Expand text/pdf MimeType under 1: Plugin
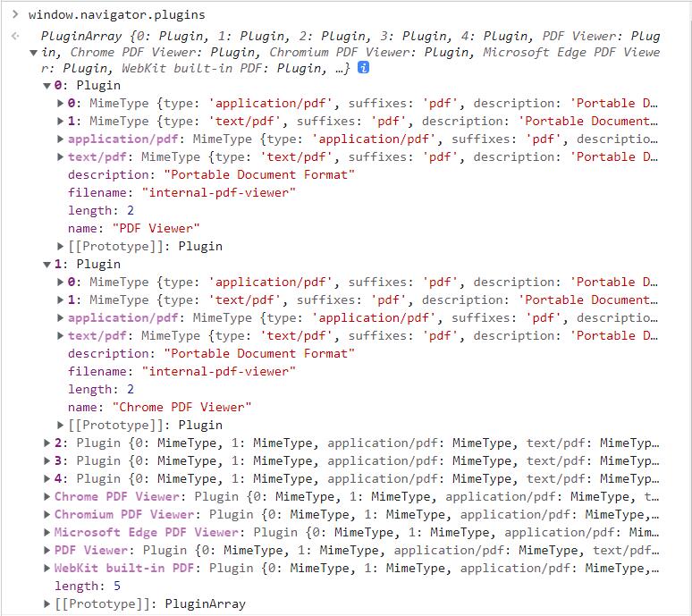 pos(61,336)
